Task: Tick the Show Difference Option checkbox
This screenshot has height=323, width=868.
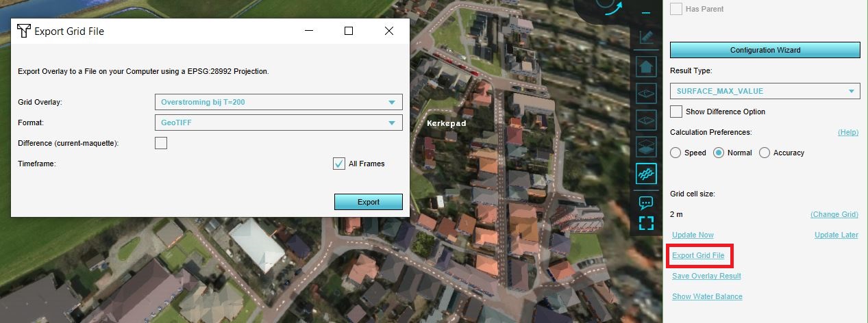Action: 676,112
